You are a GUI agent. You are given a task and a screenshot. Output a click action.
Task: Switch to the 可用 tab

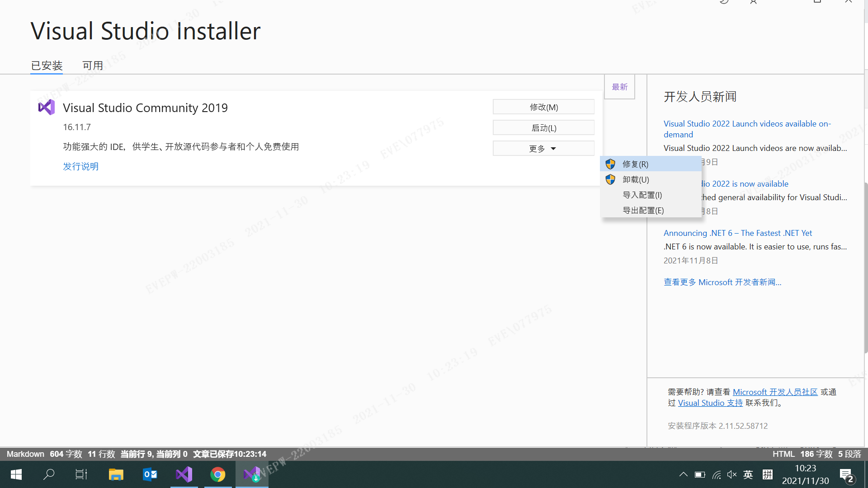[93, 66]
